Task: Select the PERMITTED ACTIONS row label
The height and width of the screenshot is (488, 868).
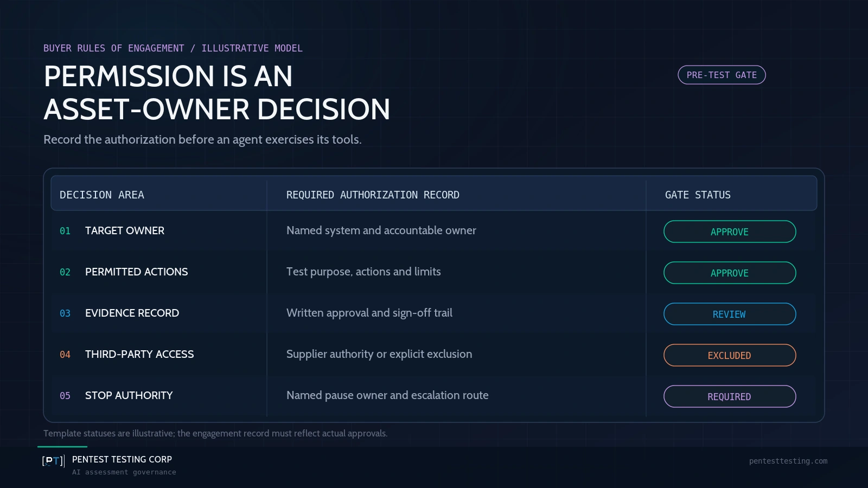Action: pyautogui.click(x=137, y=272)
